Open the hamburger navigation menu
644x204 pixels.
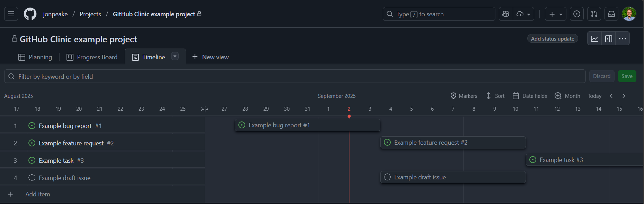(11, 14)
